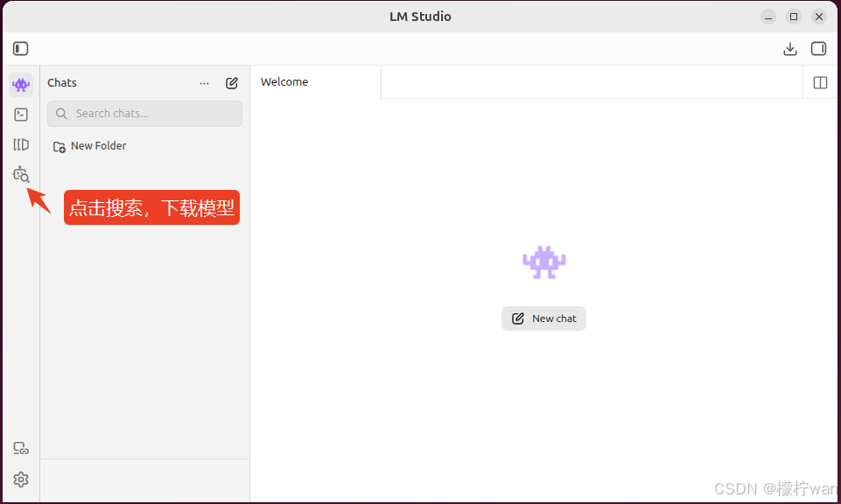Image resolution: width=841 pixels, height=504 pixels.
Task: Open the Chat section in sidebar
Action: (x=21, y=85)
